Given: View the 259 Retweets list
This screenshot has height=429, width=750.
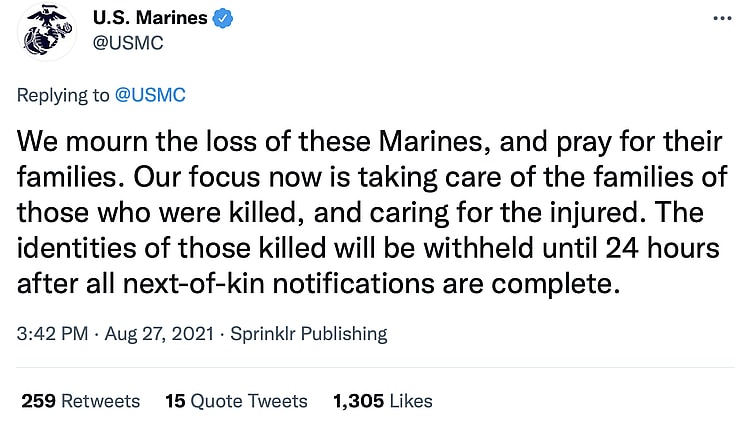Looking at the screenshot, I should pos(81,401).
